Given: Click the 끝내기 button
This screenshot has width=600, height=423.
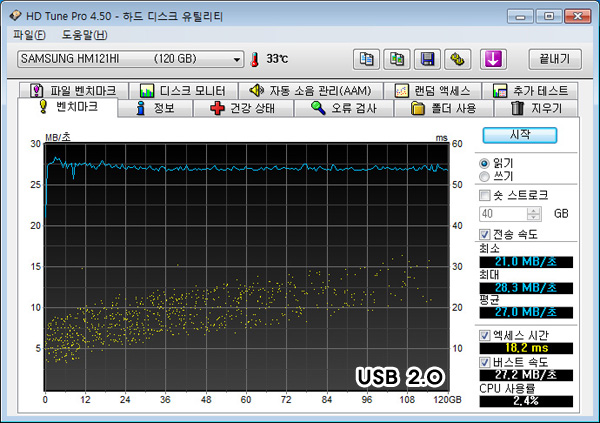Looking at the screenshot, I should pos(555,59).
